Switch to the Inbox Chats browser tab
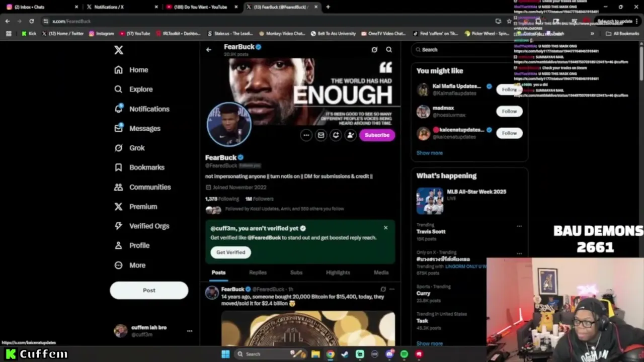This screenshot has height=362, width=644. (x=43, y=7)
